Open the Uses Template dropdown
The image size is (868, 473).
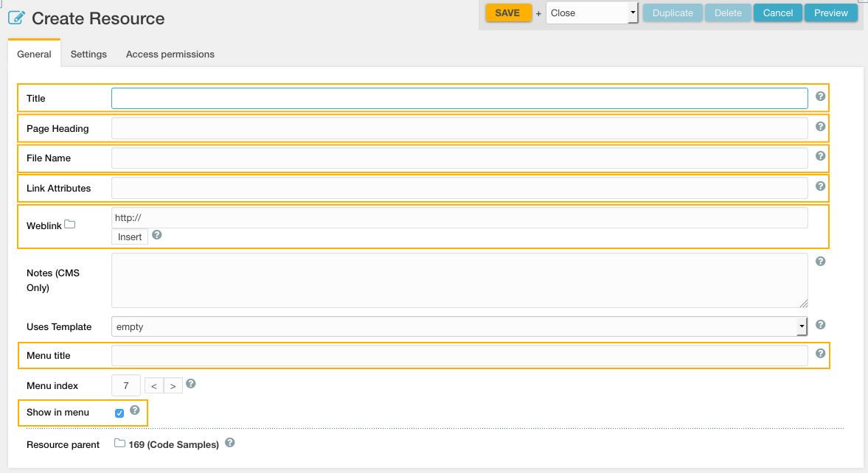point(459,326)
